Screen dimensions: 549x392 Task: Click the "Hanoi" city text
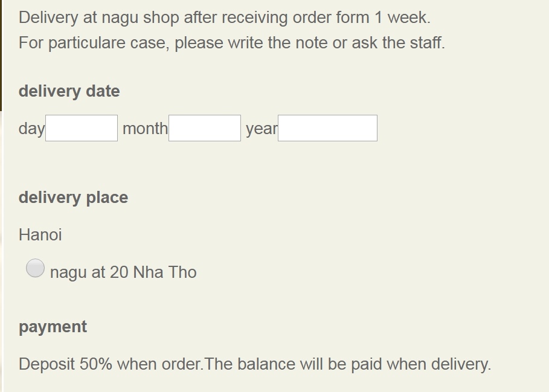pos(40,234)
